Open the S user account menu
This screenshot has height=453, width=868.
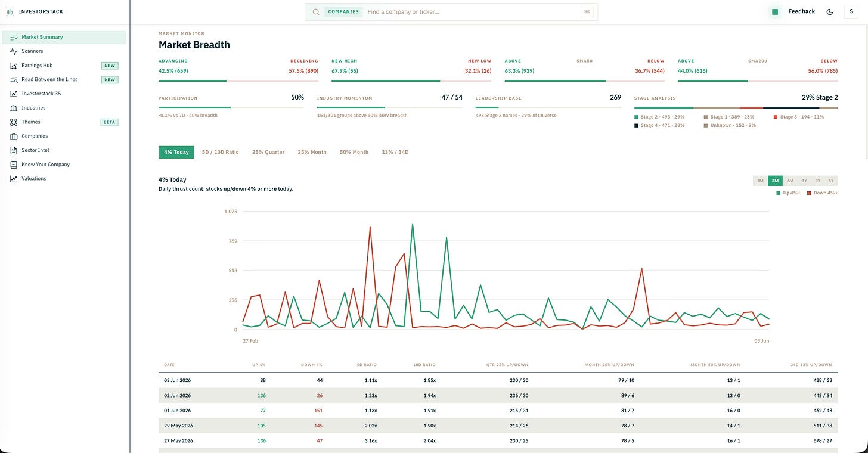tap(851, 12)
